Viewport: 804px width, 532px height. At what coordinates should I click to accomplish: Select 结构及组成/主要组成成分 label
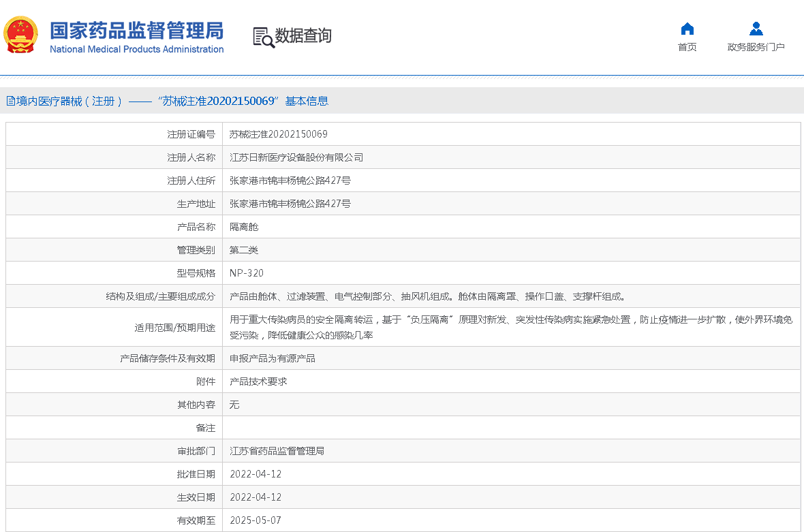(x=161, y=296)
